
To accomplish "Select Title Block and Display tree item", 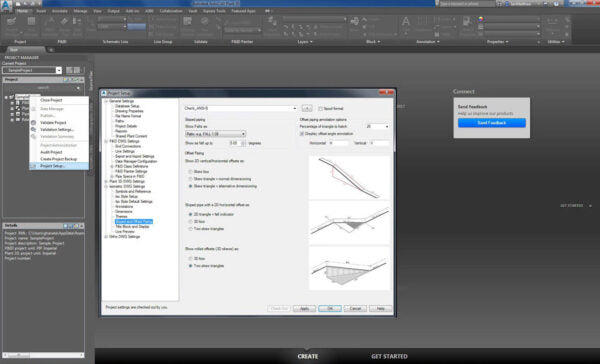I will pos(132,227).
